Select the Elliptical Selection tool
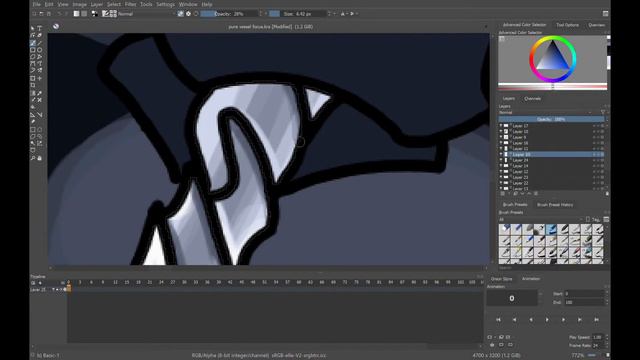640x360 pixels. point(40,130)
